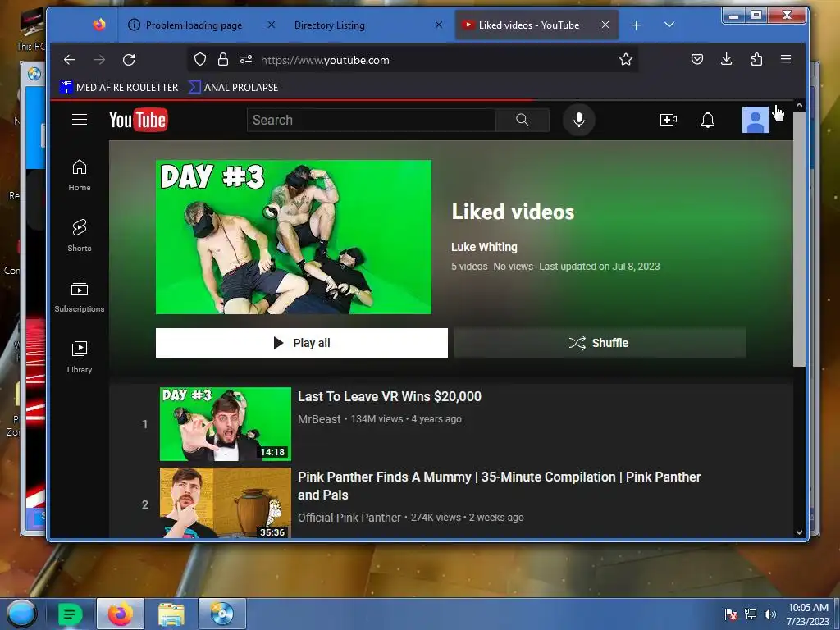
Task: Open the MrBeast channel link
Action: point(319,419)
